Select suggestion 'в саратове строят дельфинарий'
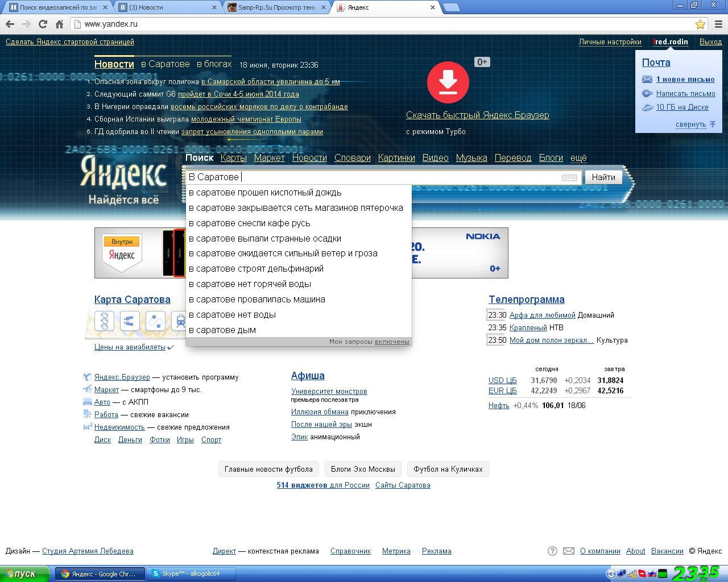This screenshot has width=728, height=582. 299,269
